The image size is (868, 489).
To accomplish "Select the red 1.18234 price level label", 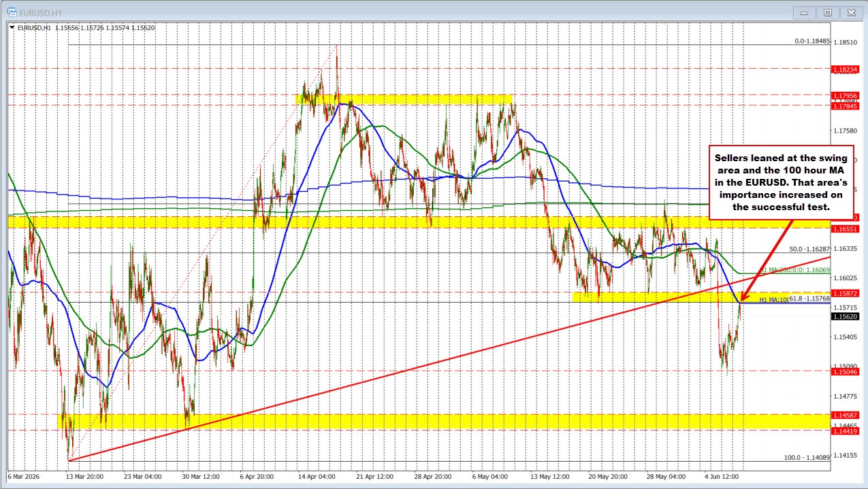I will point(845,69).
